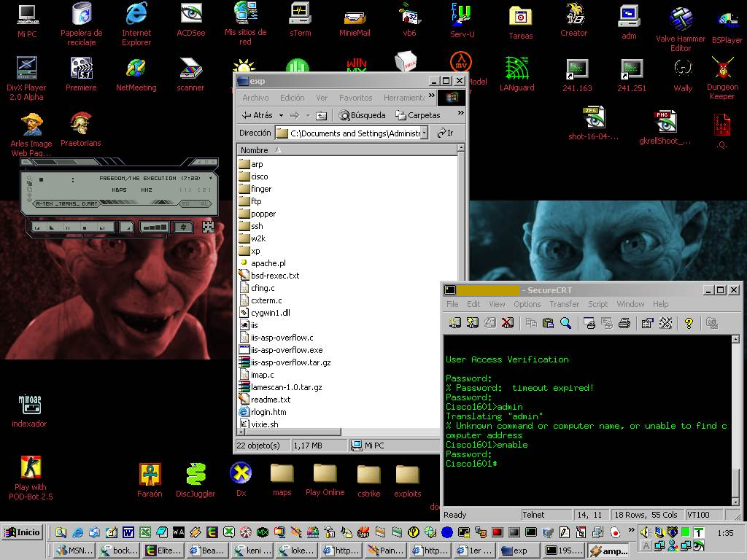Image resolution: width=747 pixels, height=560 pixels.
Task: Click the Winamp balance slider
Action: [161, 203]
